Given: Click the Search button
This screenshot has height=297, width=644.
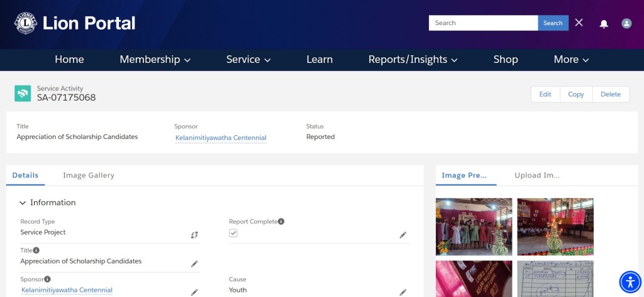Looking at the screenshot, I should click(553, 23).
